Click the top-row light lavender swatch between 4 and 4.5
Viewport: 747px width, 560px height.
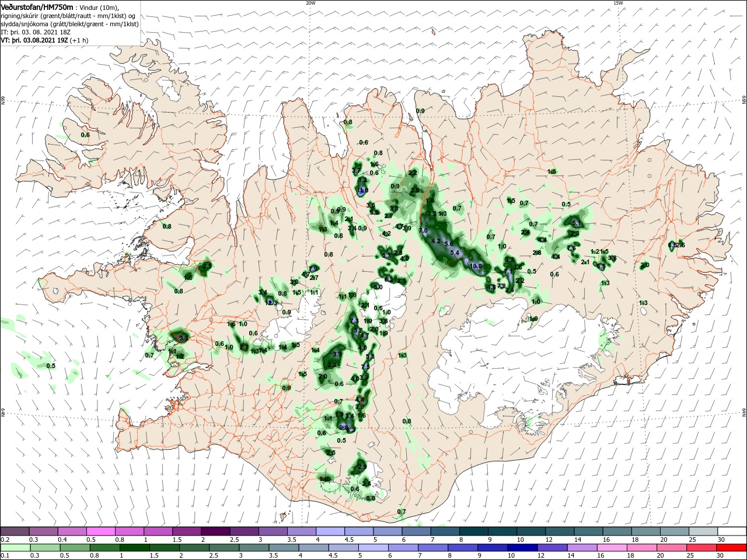click(x=330, y=531)
